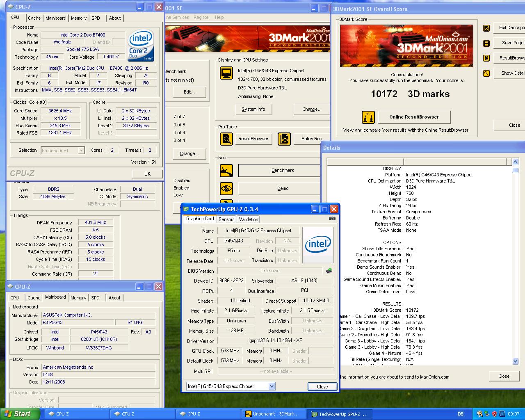Click the System Info button

[253, 109]
